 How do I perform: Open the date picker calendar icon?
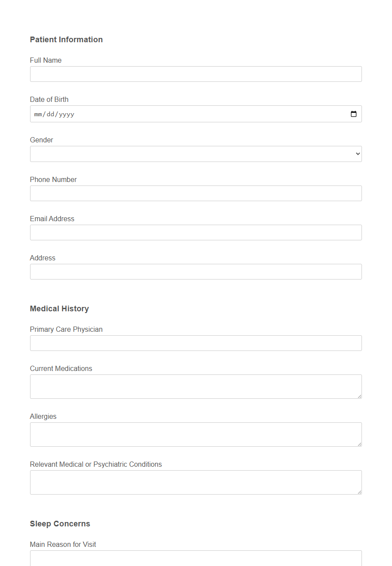click(353, 114)
